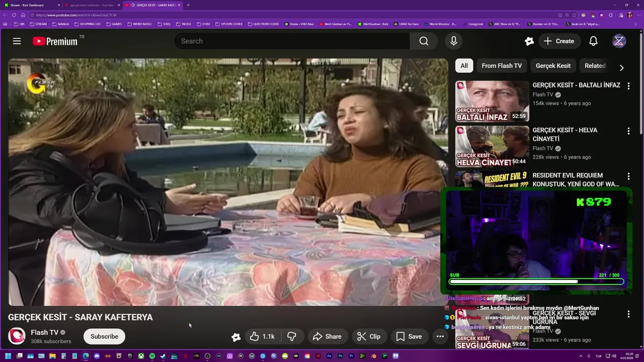Start voice search with the microphone

tap(454, 41)
